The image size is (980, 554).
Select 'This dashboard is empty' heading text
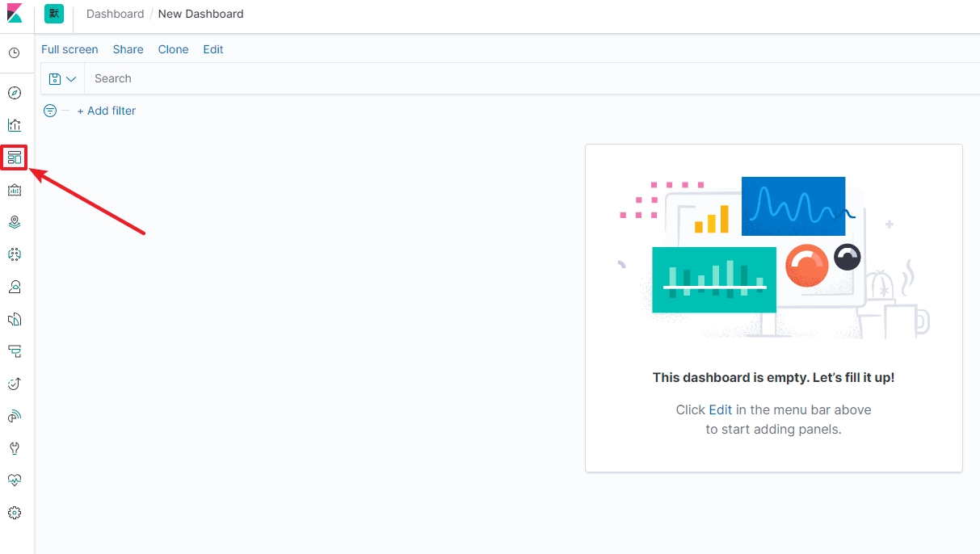[774, 377]
